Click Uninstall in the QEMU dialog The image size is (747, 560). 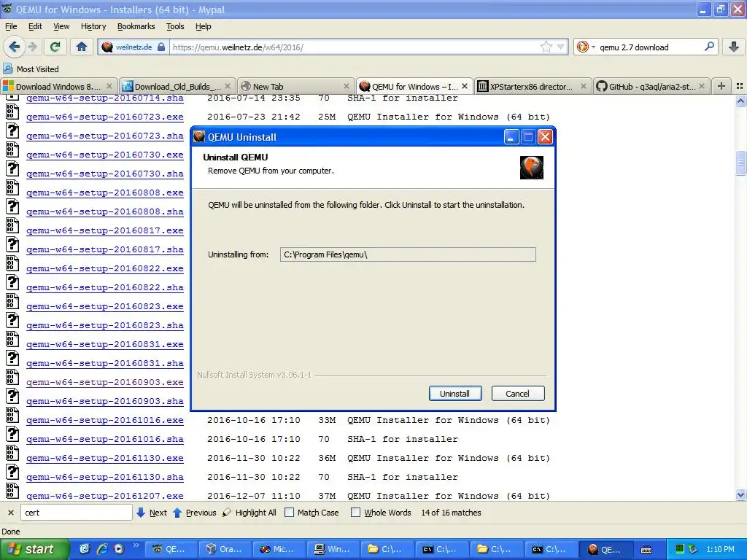(455, 393)
